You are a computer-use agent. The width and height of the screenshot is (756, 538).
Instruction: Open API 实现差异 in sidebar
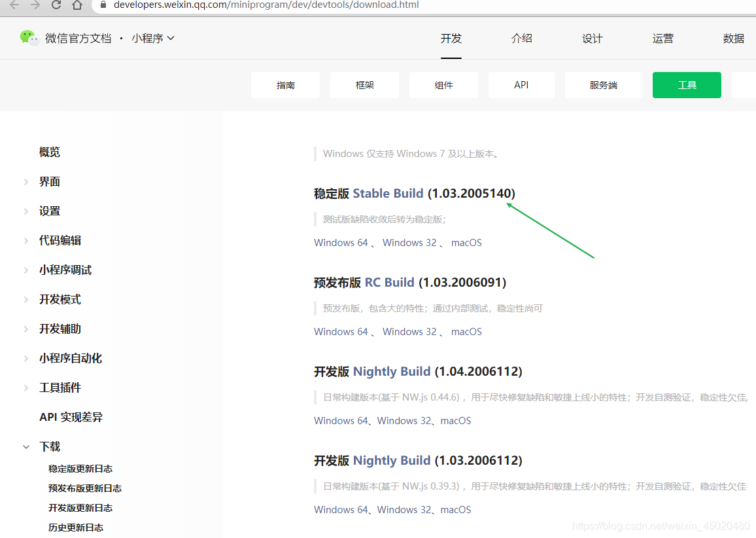click(71, 418)
